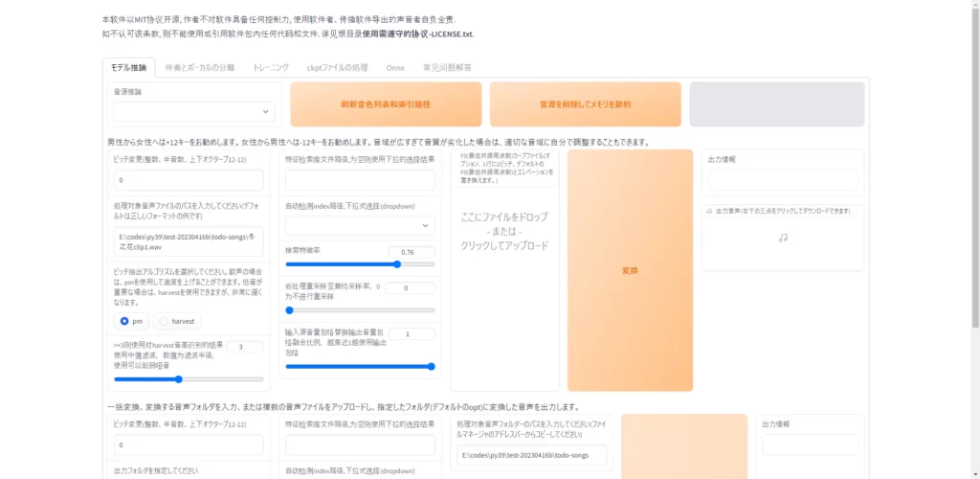The height and width of the screenshot is (479, 980).
Task: Click the music note icon in output audio
Action: [x=782, y=237]
